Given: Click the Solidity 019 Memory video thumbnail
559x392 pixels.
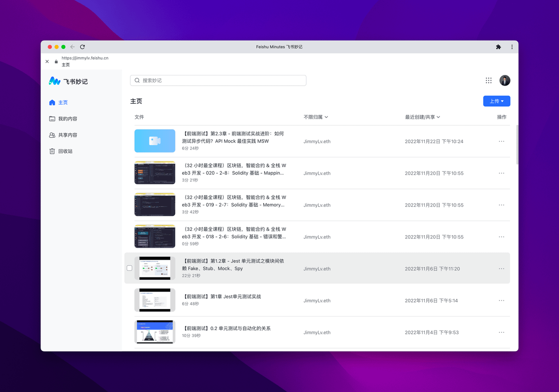Looking at the screenshot, I should [x=155, y=205].
